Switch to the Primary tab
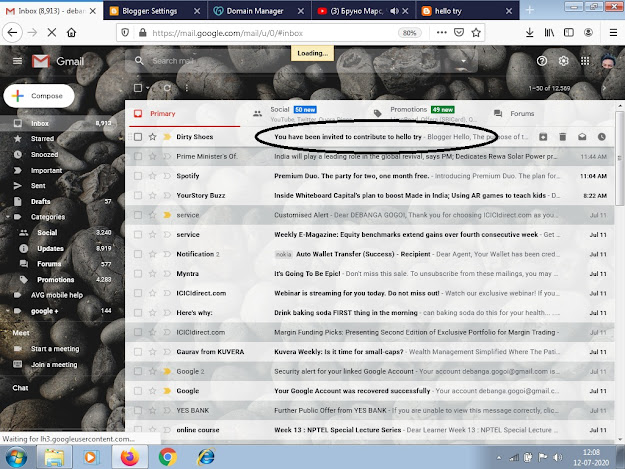 coord(183,114)
